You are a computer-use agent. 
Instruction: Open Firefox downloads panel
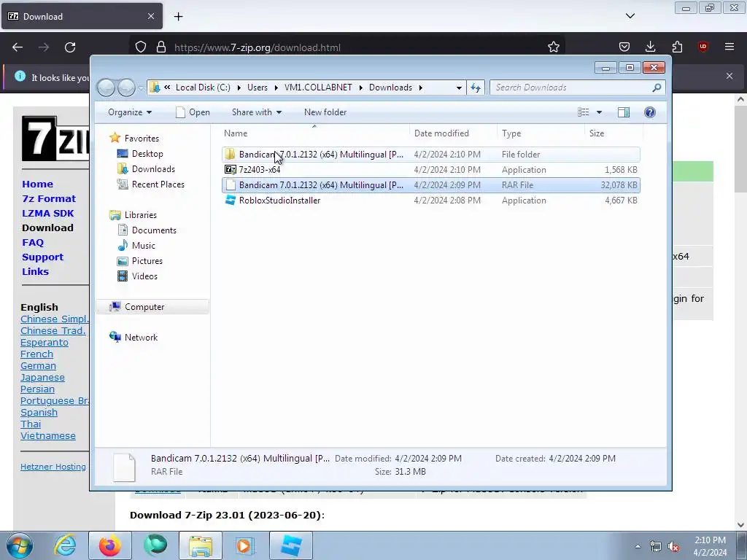coord(650,47)
